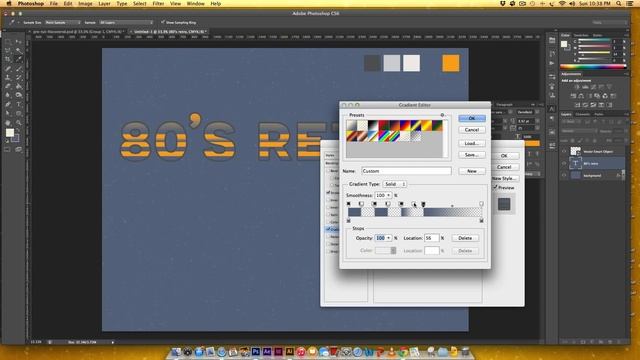Click the color spectrum ramp in Color panel
Image resolution: width=640 pixels, height=360 pixels.
593,66
